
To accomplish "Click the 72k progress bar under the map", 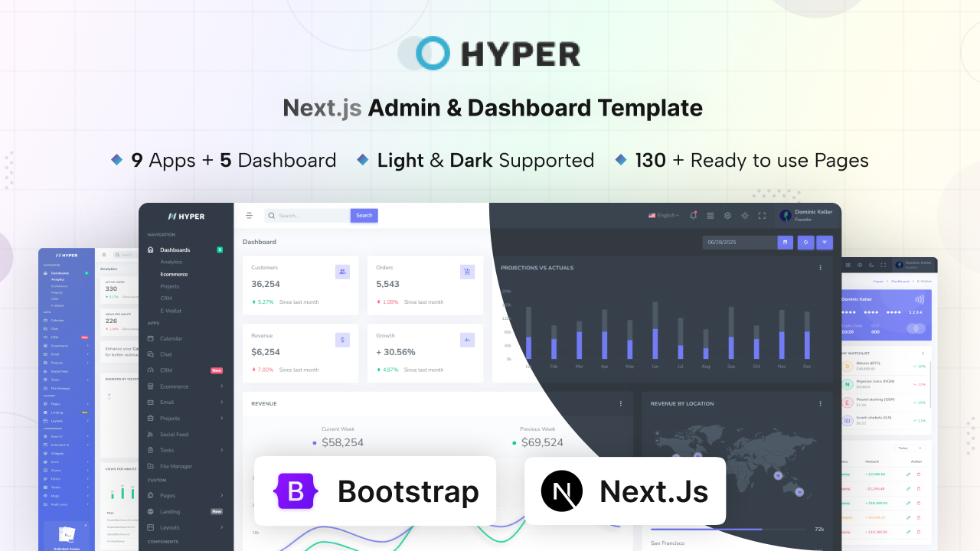I will tap(728, 529).
